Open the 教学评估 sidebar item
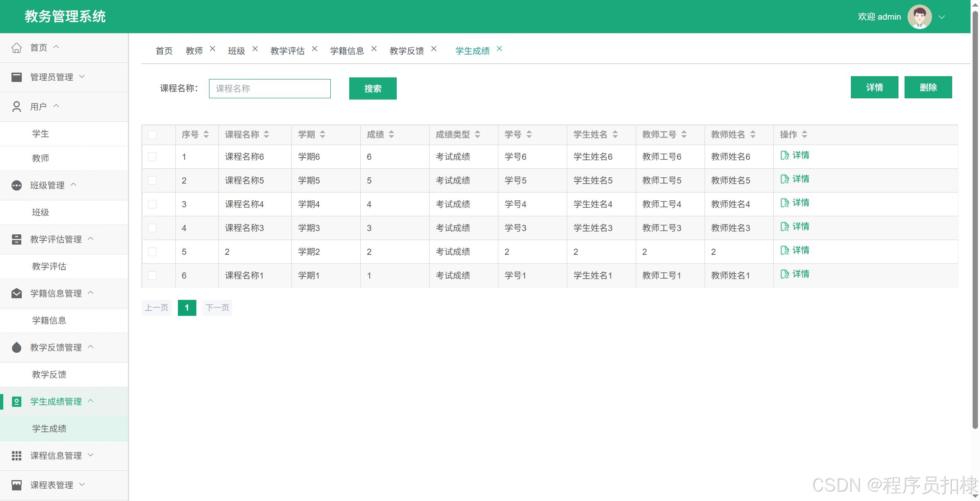The width and height of the screenshot is (980, 501). pyautogui.click(x=49, y=267)
